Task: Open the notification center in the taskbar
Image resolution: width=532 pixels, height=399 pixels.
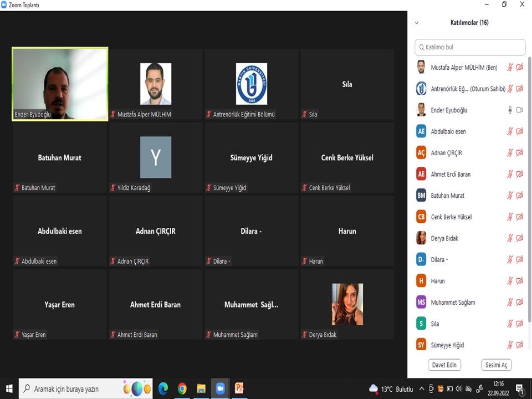Action: pyautogui.click(x=520, y=388)
